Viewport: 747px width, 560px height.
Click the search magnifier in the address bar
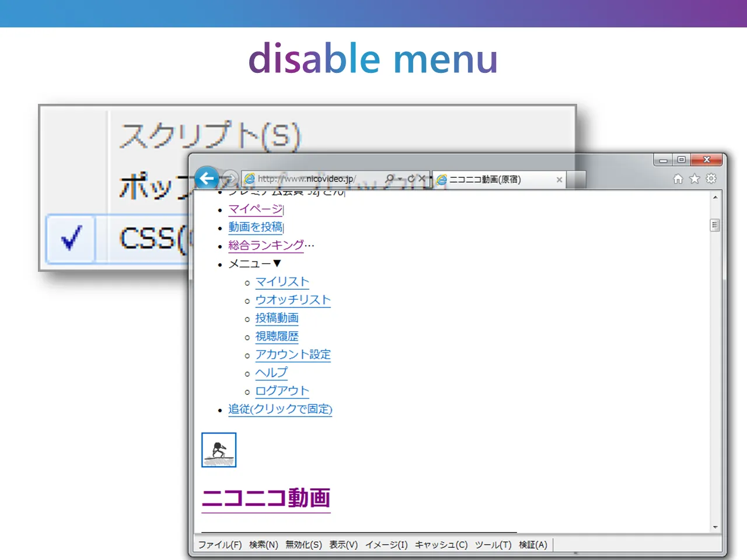[x=390, y=178]
